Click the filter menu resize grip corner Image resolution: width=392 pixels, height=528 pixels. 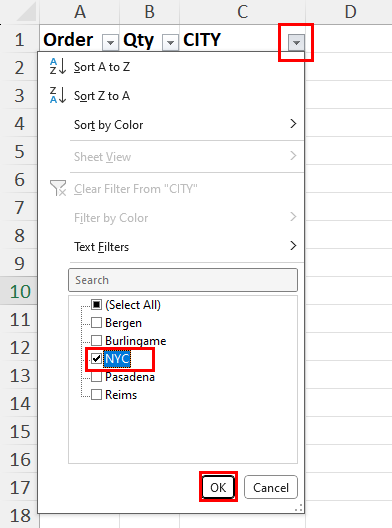pos(299,508)
